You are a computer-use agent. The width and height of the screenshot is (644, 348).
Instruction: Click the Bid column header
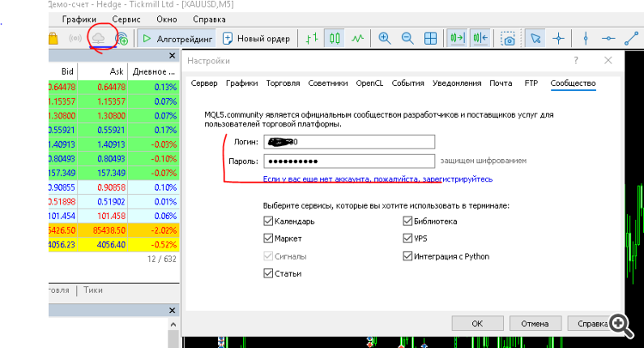[67, 71]
